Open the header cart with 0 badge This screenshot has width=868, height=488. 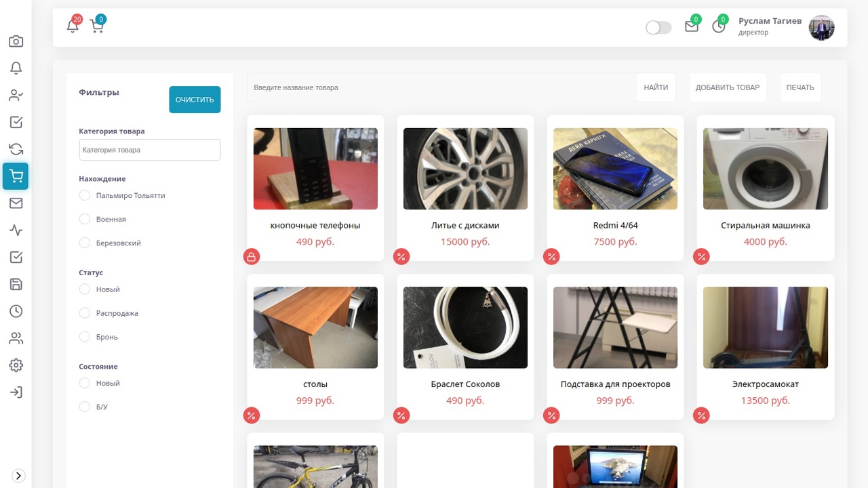[97, 26]
